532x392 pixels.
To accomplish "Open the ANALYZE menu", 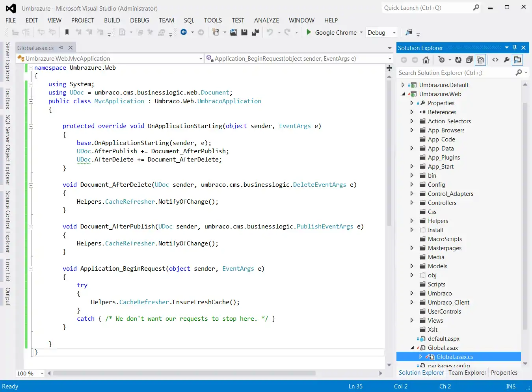I will [x=266, y=20].
